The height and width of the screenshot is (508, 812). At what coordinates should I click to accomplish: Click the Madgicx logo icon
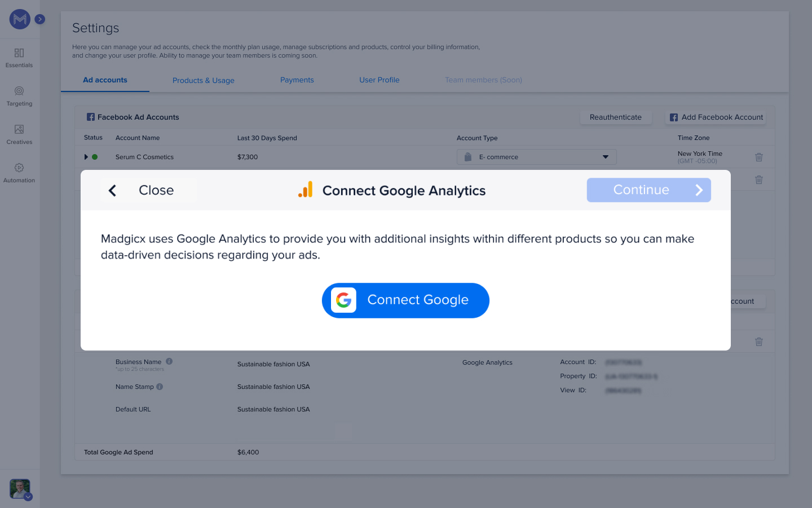coord(20,19)
